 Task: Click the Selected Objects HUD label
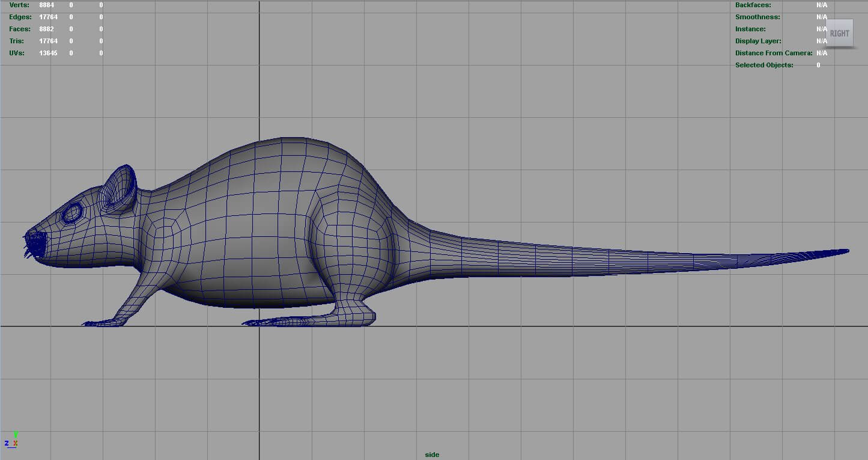coord(764,65)
